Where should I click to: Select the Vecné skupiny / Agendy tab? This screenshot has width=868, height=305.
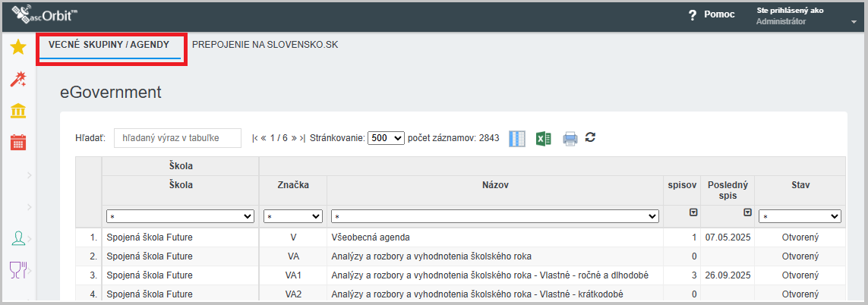109,45
